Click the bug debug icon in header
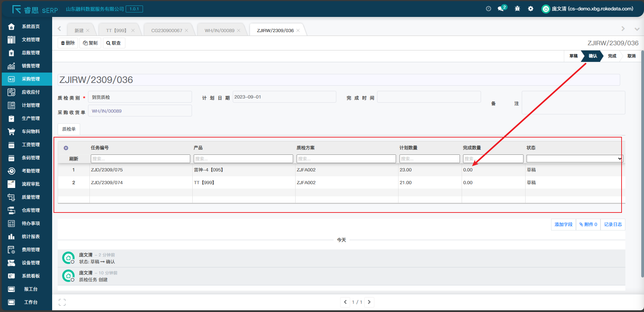Viewport: 644px width, 312px height. 517,9
